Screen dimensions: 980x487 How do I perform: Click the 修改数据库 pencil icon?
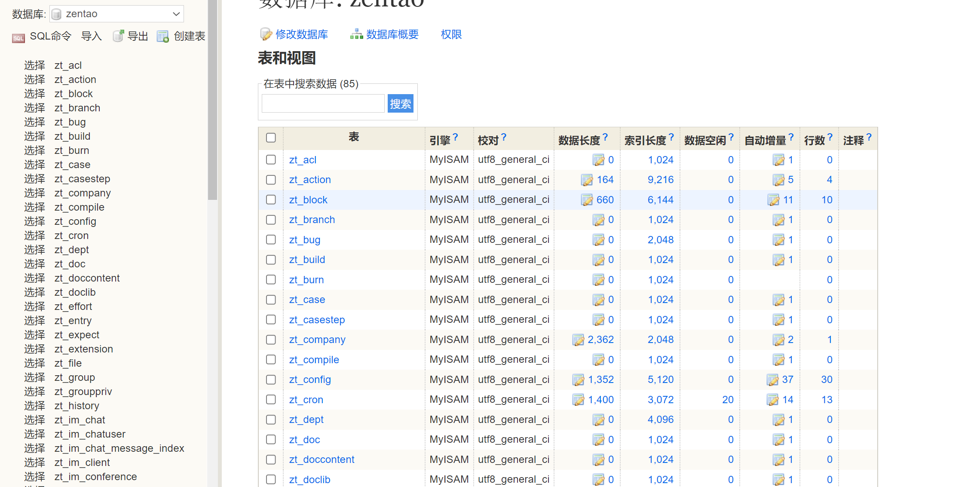266,34
